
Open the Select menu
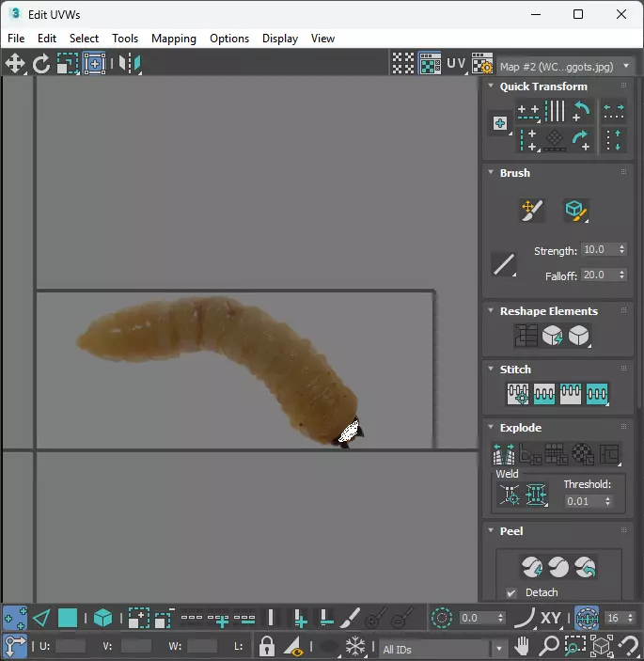84,39
